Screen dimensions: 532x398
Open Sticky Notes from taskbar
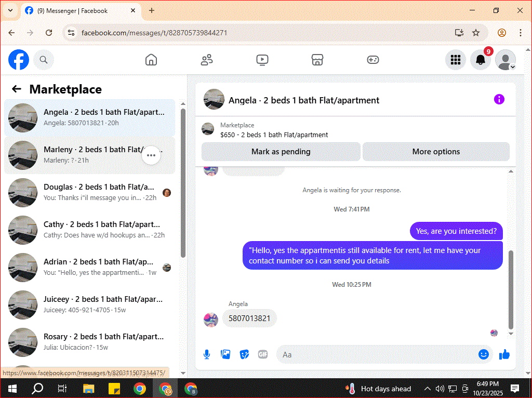pyautogui.click(x=114, y=389)
